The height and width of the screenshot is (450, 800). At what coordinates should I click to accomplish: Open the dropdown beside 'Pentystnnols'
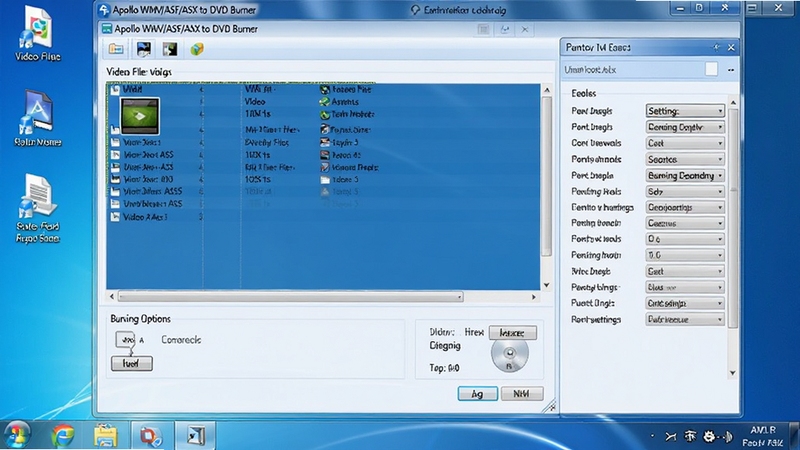(x=685, y=159)
